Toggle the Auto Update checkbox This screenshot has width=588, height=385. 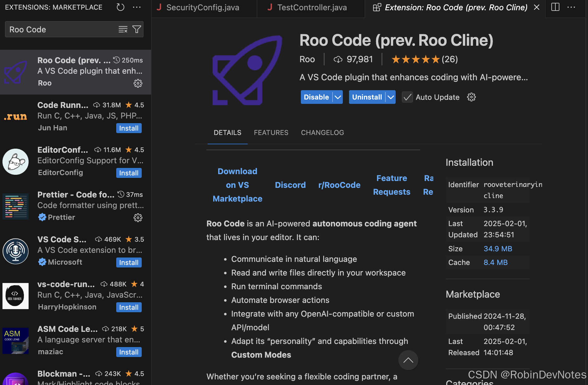[407, 97]
